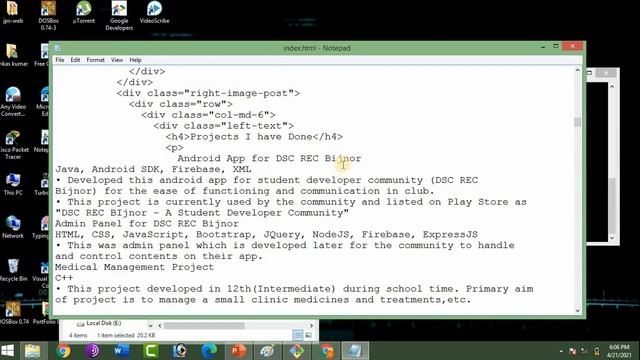Screen dimensions: 640x360
Task: Click Explorer horizontal scrollbar right arrow
Action: coord(311,326)
